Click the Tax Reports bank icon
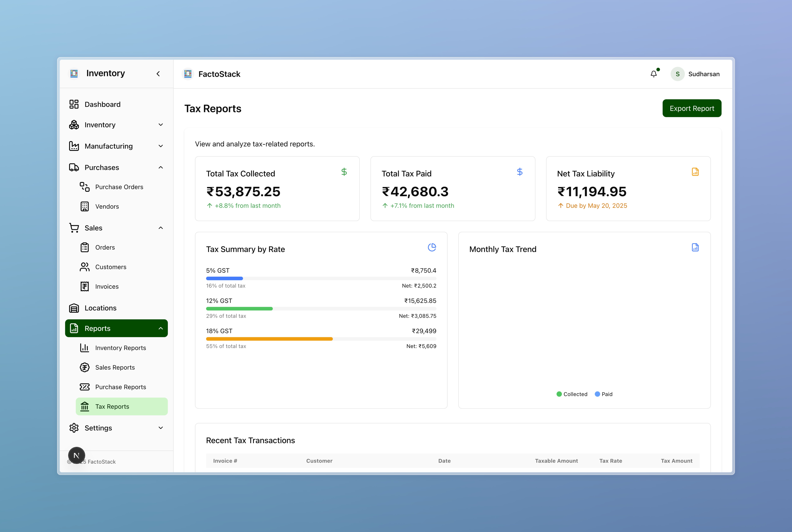 click(85, 406)
